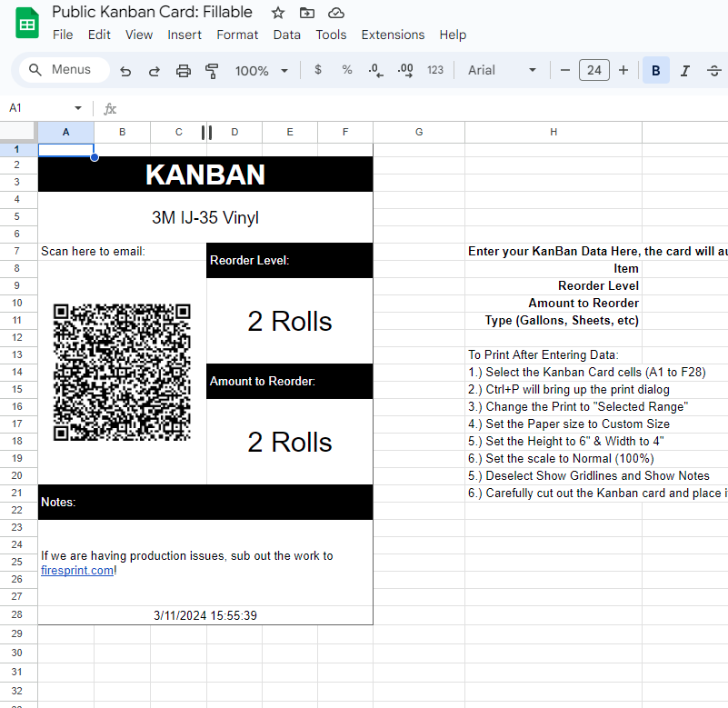The image size is (728, 708).
Task: Open the Extensions menu
Action: pos(393,35)
